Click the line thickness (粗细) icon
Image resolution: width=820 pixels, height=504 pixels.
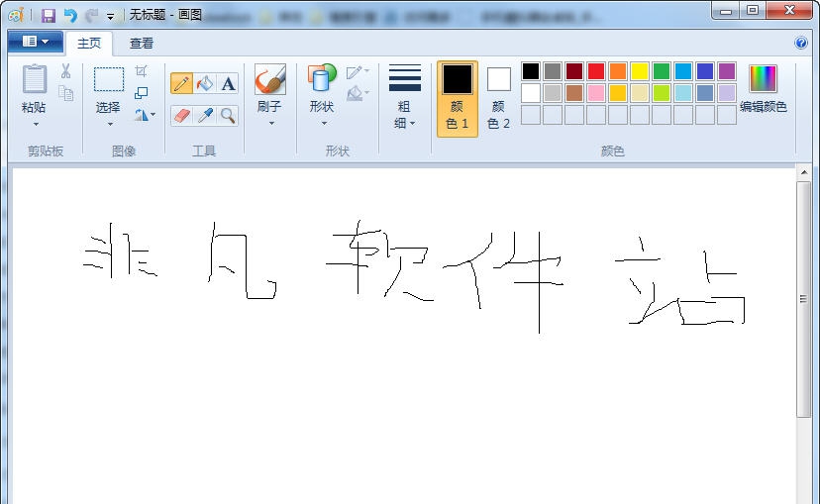point(404,78)
